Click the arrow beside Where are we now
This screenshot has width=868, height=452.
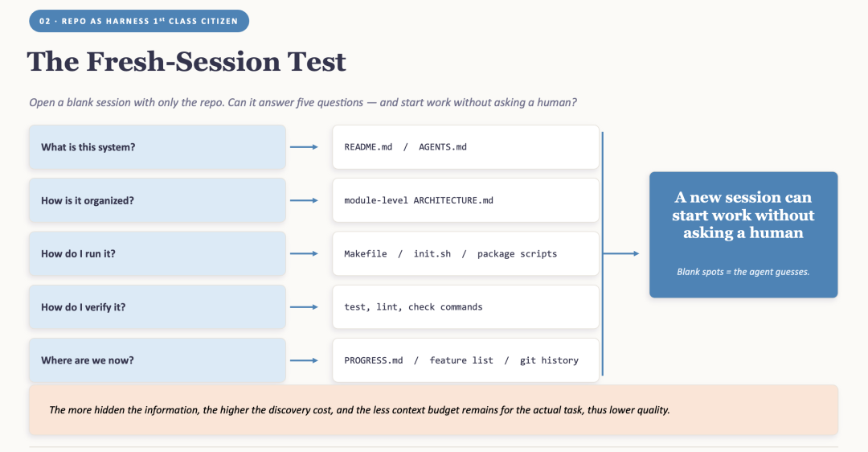coord(304,360)
